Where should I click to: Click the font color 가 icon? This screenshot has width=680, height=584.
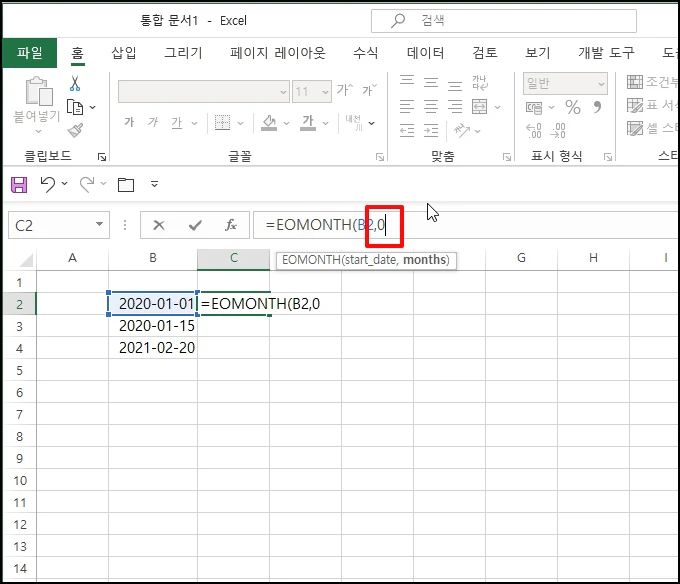click(308, 123)
